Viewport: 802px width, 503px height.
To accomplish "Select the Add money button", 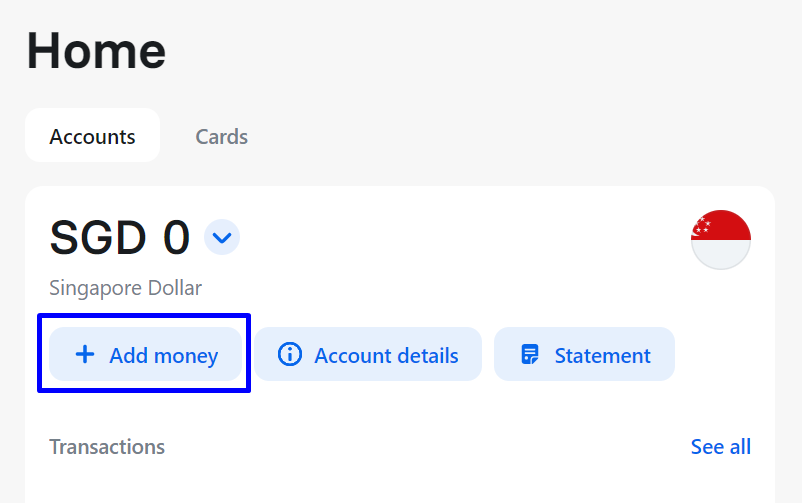I will pos(145,354).
